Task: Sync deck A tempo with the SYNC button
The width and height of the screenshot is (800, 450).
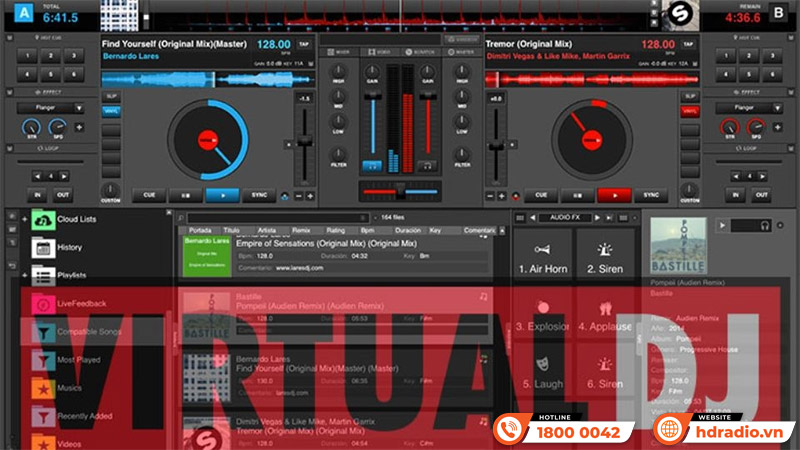Action: tap(259, 195)
